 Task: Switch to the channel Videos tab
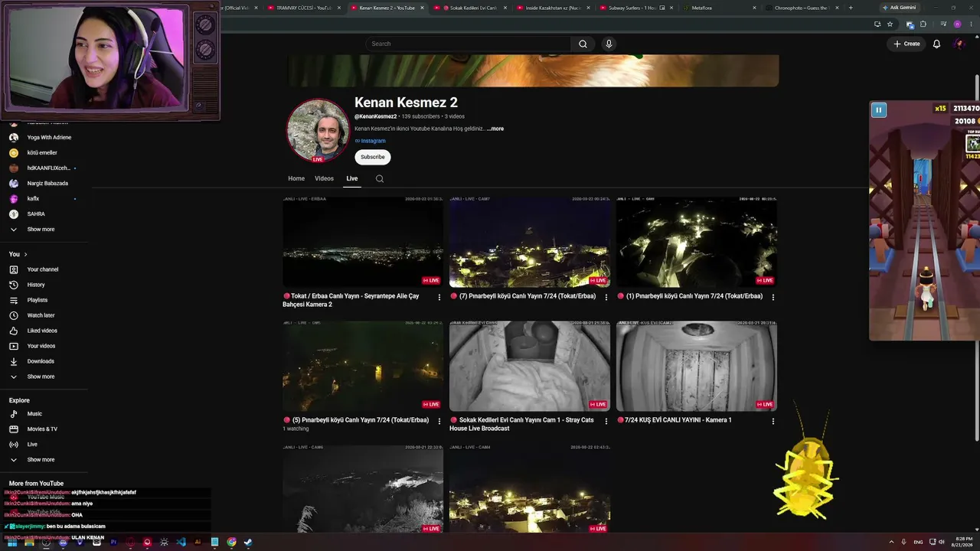pos(325,178)
